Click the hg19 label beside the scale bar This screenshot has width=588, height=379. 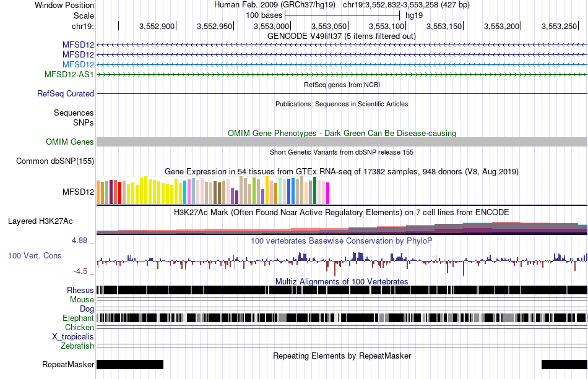click(414, 15)
